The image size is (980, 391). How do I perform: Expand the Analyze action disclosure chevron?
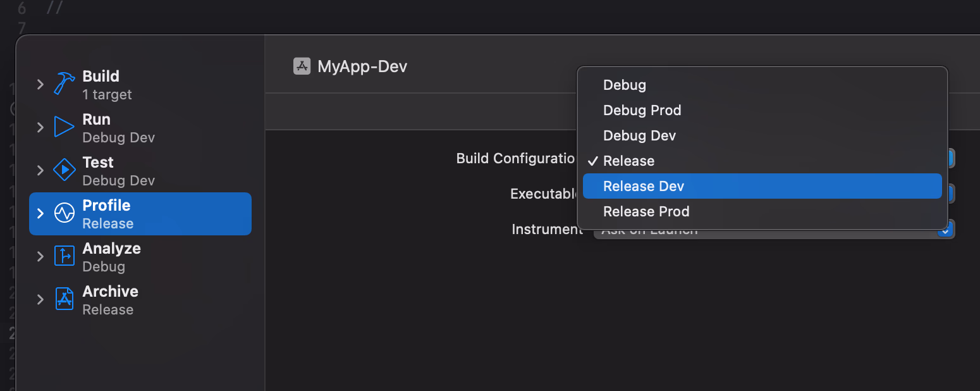[40, 256]
